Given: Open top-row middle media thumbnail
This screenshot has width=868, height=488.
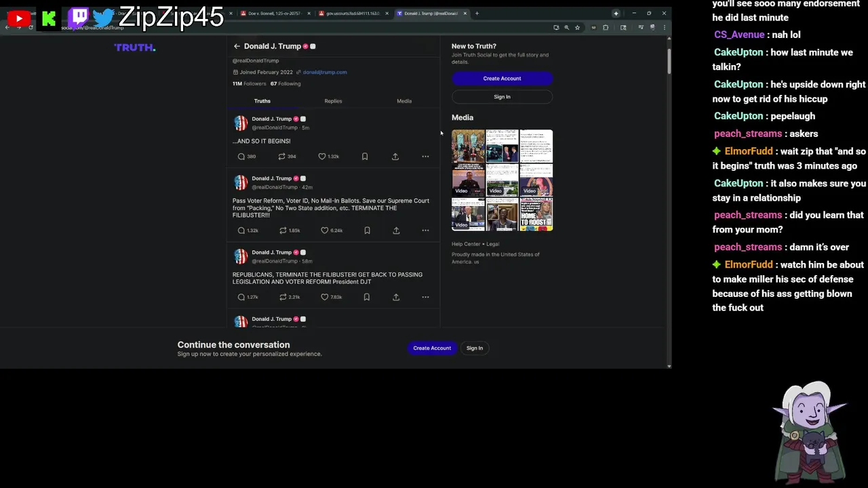Looking at the screenshot, I should [502, 146].
